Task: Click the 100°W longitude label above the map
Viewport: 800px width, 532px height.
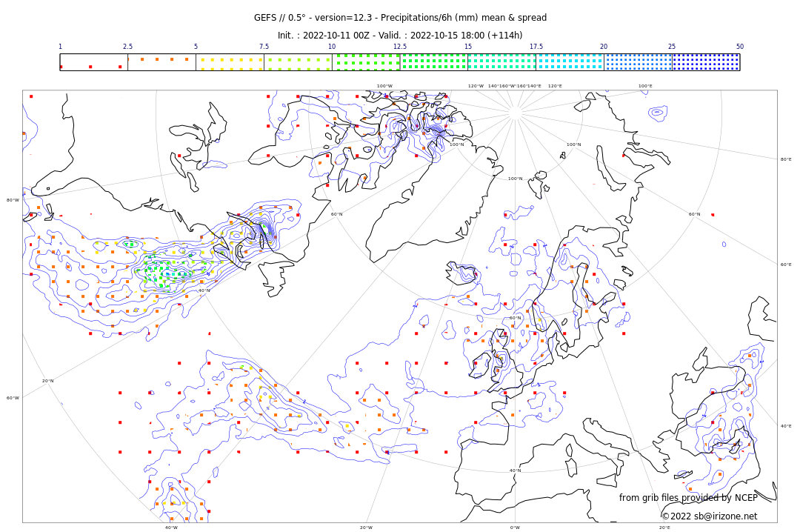Action: 384,86
